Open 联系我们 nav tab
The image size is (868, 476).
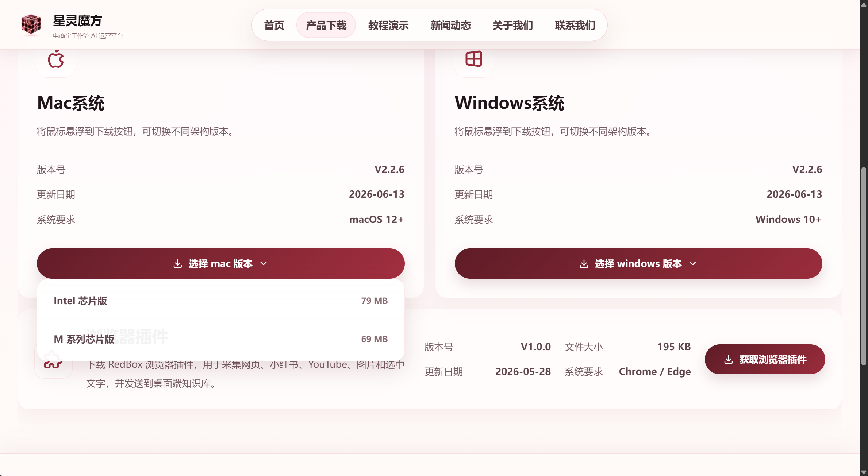575,25
